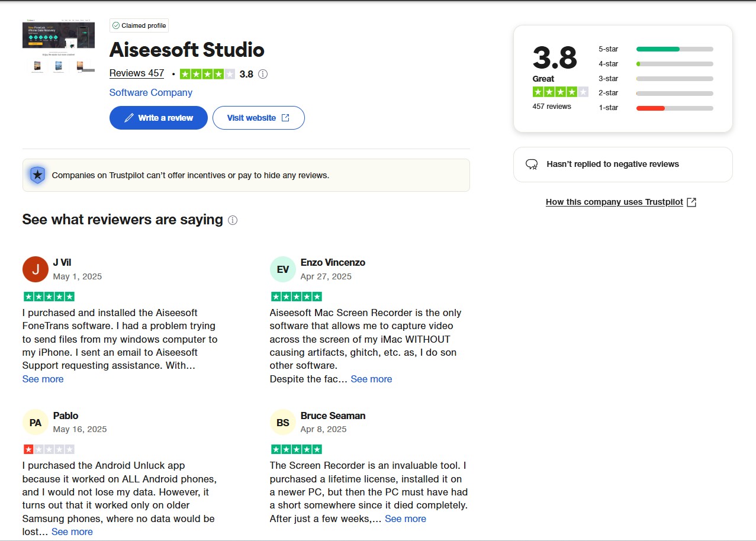Click the five-star rating on Enzo Vincenzo's review
Viewport: 756px width, 541px height.
297,297
